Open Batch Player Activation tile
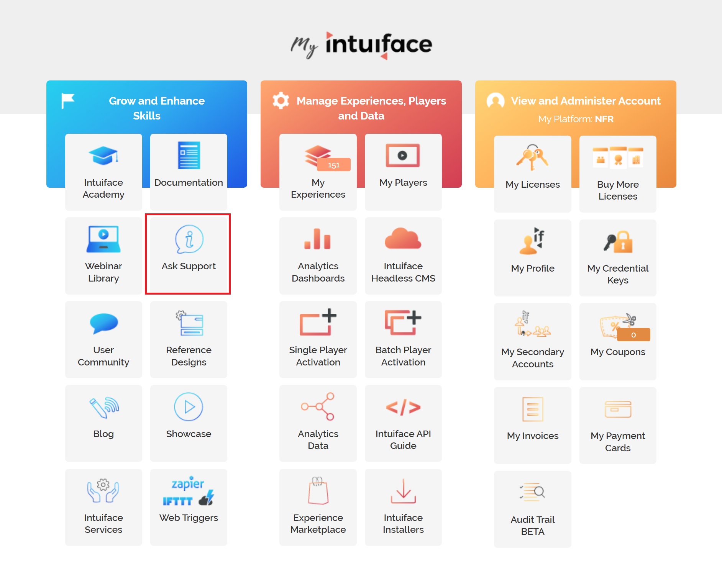The image size is (722, 588). point(403,339)
